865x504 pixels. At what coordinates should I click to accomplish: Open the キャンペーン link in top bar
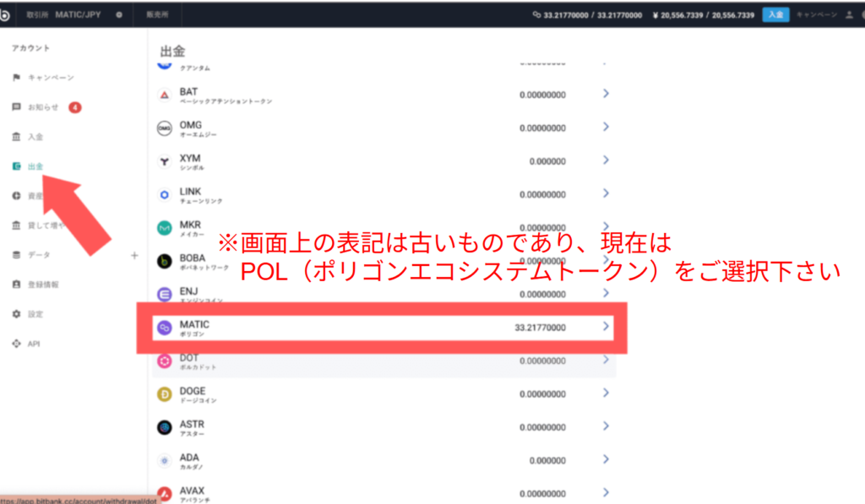click(817, 15)
